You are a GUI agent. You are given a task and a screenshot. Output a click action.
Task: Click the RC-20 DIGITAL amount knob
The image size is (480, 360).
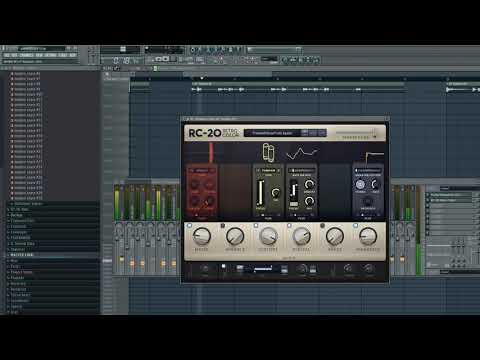tap(301, 236)
